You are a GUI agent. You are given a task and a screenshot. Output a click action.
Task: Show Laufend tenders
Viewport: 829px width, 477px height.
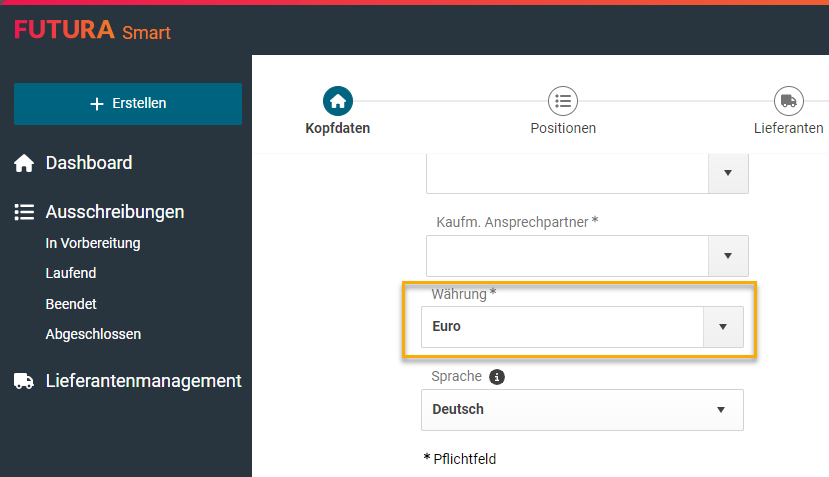pos(71,273)
